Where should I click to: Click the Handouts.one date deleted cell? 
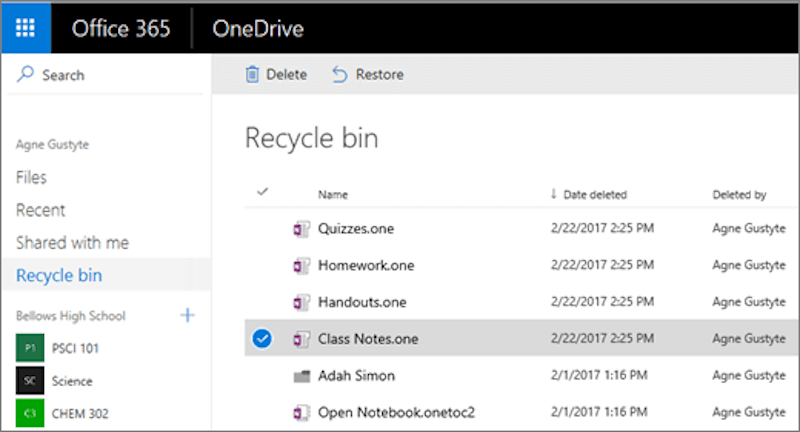602,301
